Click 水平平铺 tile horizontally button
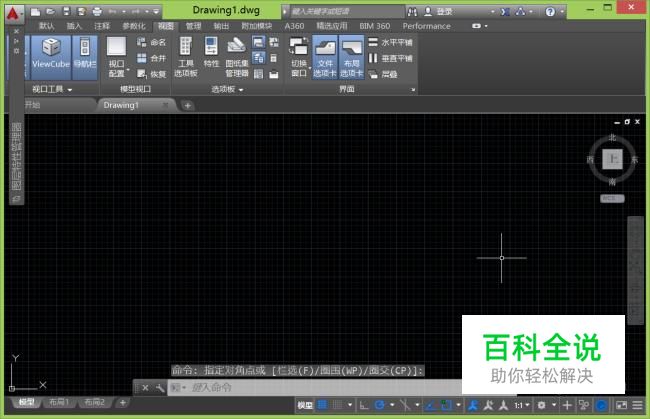Viewport: 650px width, 419px height. point(393,43)
